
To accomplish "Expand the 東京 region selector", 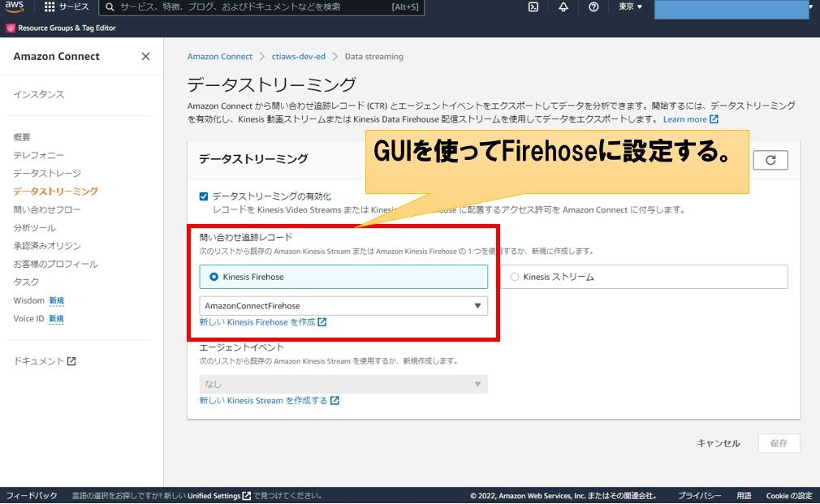I will 629,8.
